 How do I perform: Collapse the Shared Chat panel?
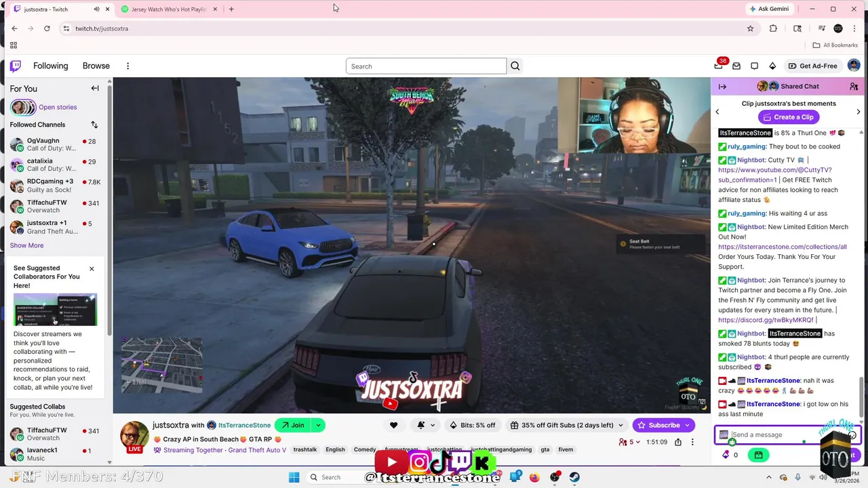point(722,86)
